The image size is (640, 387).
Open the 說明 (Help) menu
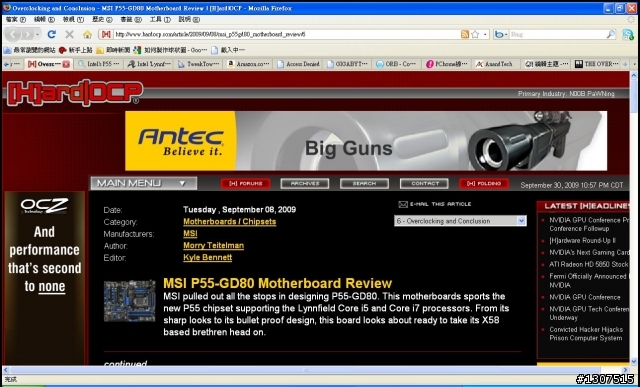point(189,19)
